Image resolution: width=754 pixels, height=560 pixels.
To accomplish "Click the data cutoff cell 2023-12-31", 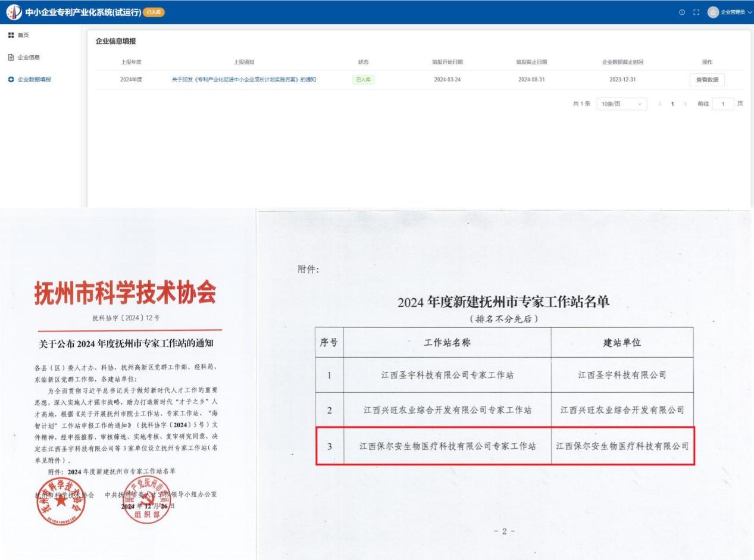I will point(622,80).
